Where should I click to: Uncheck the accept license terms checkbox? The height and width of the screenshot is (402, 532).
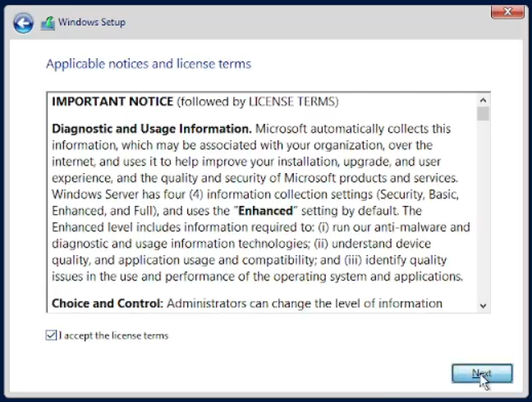(52, 336)
